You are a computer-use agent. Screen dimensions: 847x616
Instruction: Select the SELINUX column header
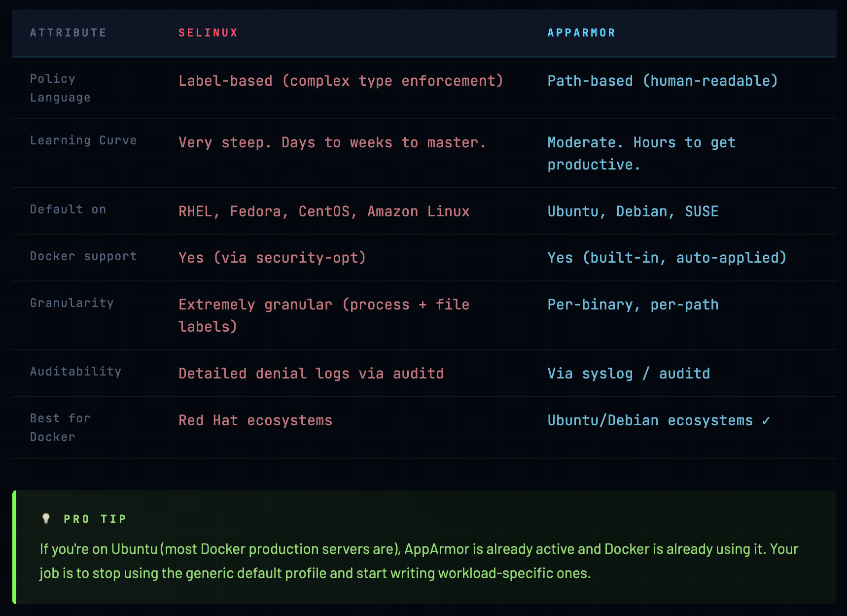(208, 33)
